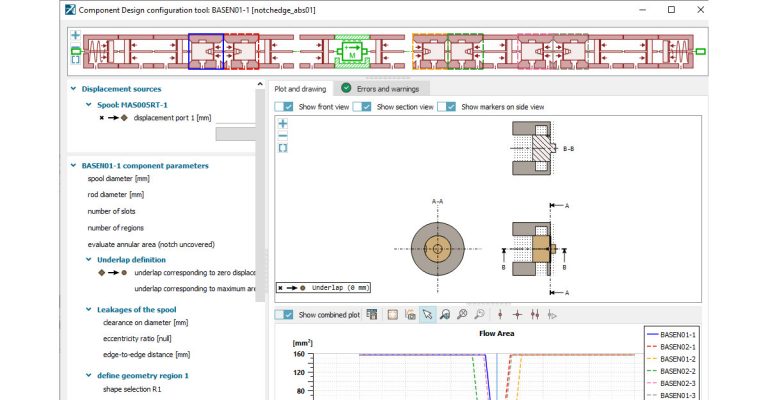Collapse BASEN01-1 component parameters section

73,165
